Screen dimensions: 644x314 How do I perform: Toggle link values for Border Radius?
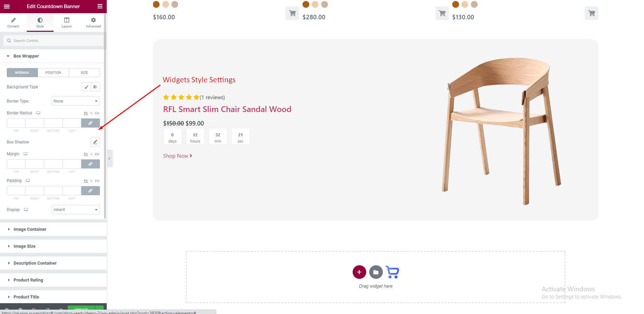pyautogui.click(x=90, y=123)
